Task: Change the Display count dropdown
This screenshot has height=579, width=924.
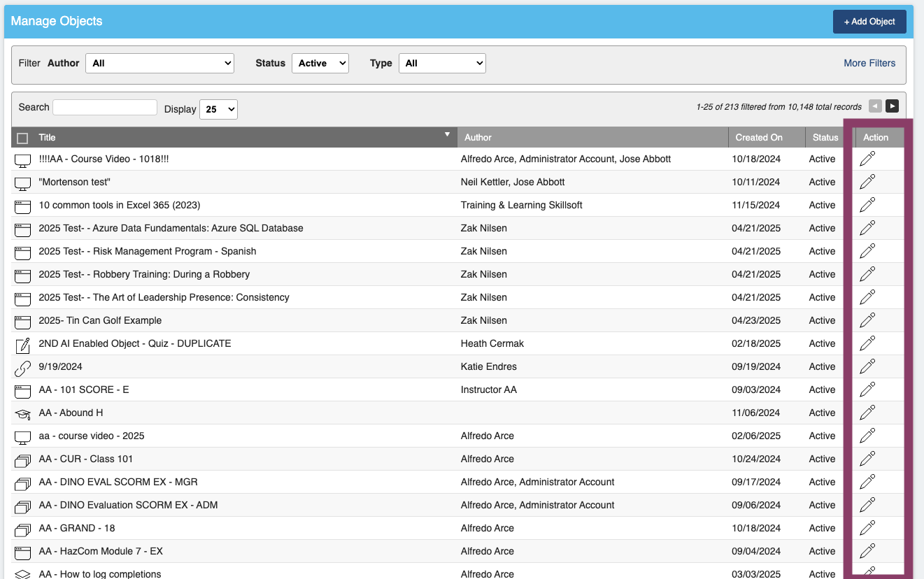Action: (x=218, y=109)
